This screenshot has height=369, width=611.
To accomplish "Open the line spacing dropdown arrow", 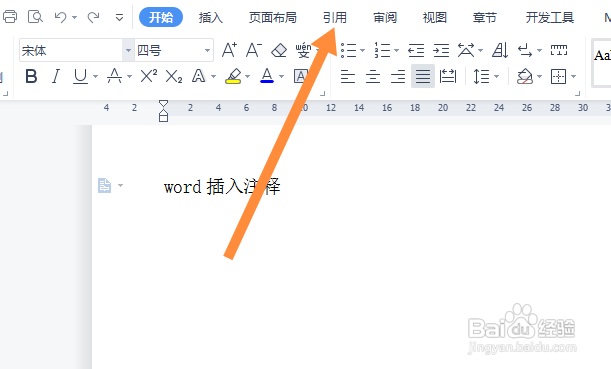I will tap(496, 77).
